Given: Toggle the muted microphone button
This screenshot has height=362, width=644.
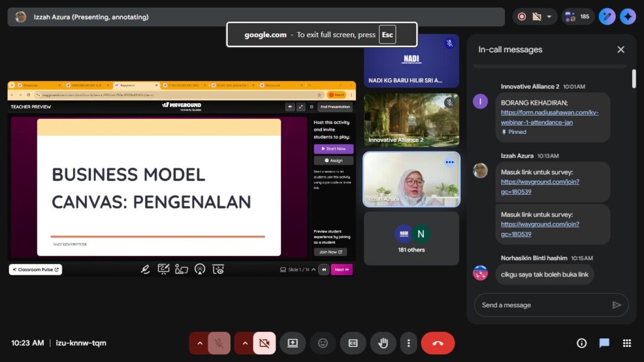Looking at the screenshot, I should click(x=219, y=343).
